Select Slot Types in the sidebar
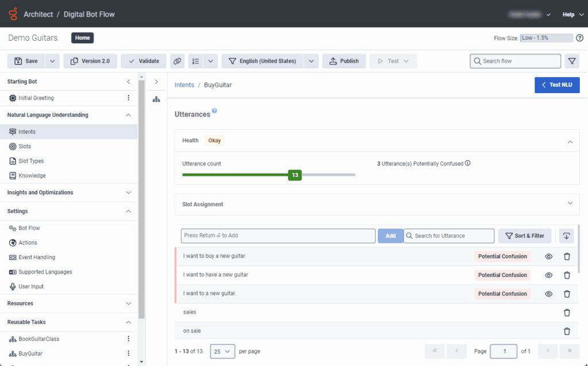Screen dimensions: 588x366 point(31,161)
